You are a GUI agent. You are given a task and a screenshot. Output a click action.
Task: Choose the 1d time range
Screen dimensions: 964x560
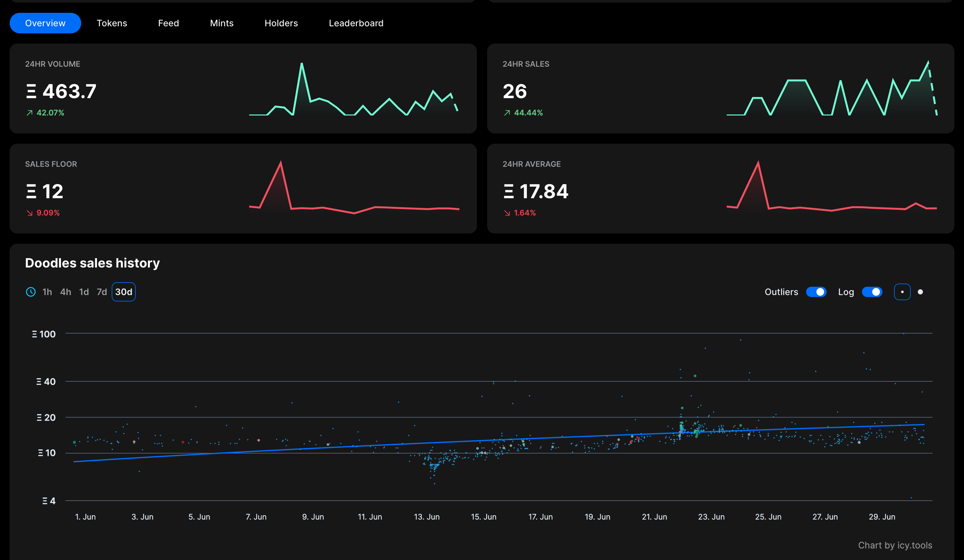(x=84, y=292)
